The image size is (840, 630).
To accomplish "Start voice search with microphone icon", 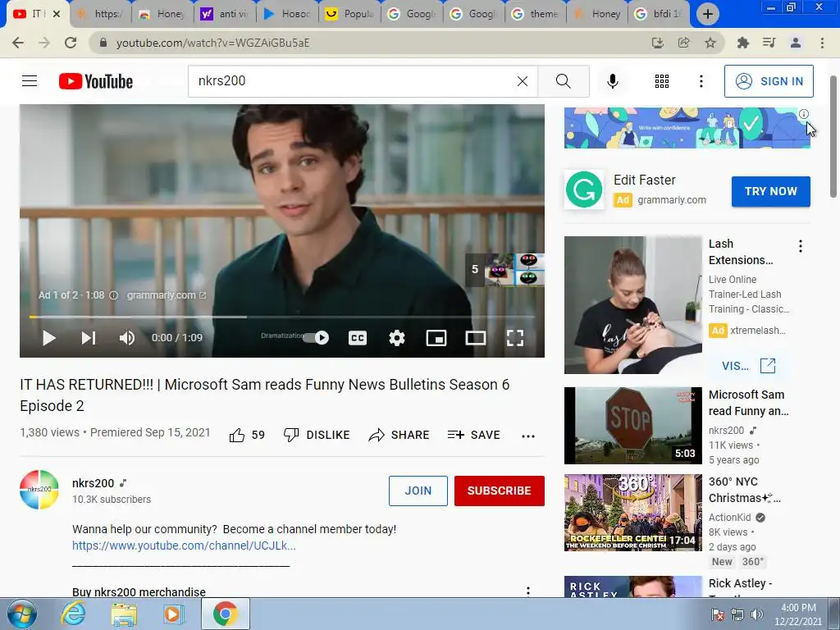I will tap(612, 81).
